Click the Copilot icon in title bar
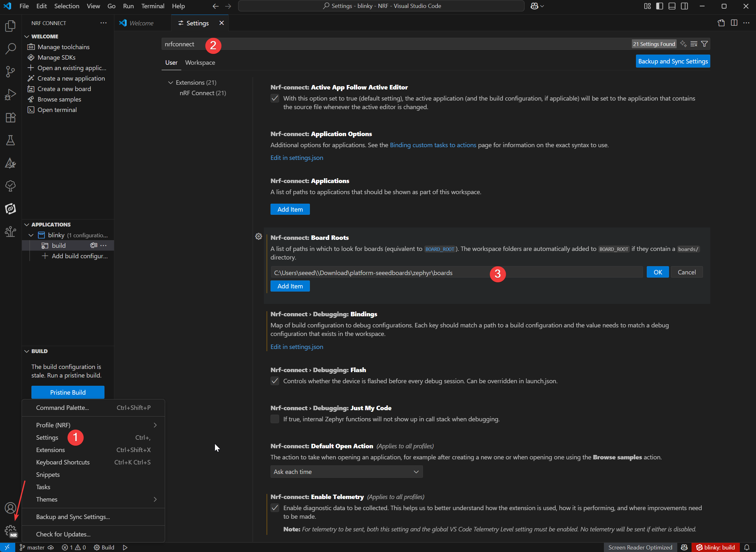 coord(534,6)
